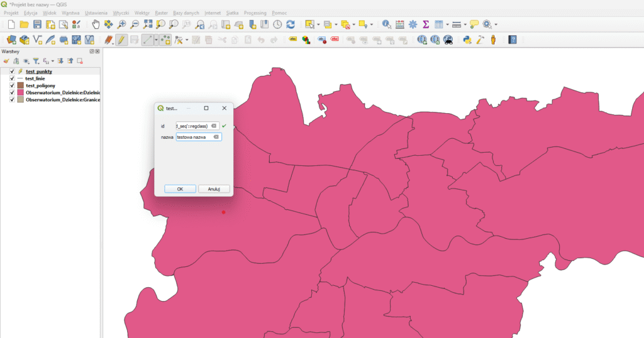Image resolution: width=644 pixels, height=338 pixels.
Task: Click the Refresh map icon
Action: pyautogui.click(x=291, y=25)
